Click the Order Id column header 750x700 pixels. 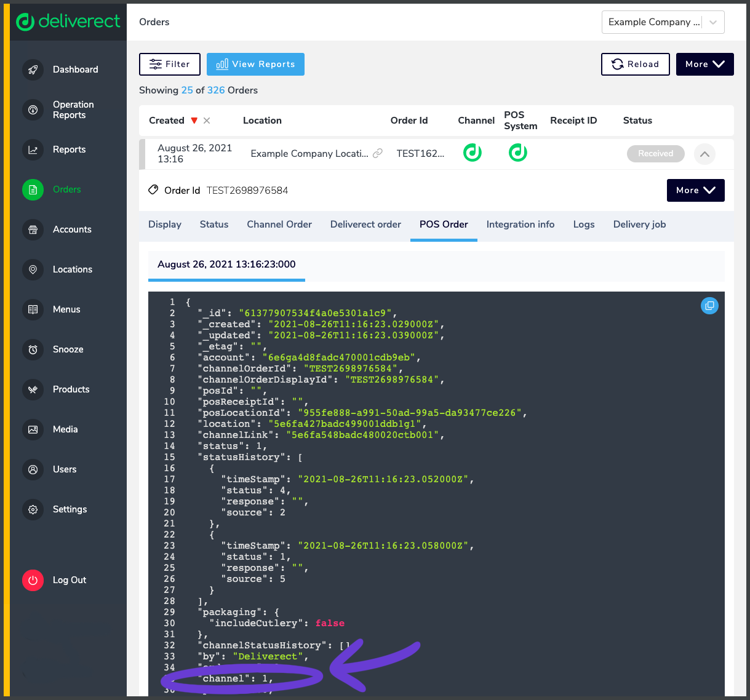click(409, 121)
